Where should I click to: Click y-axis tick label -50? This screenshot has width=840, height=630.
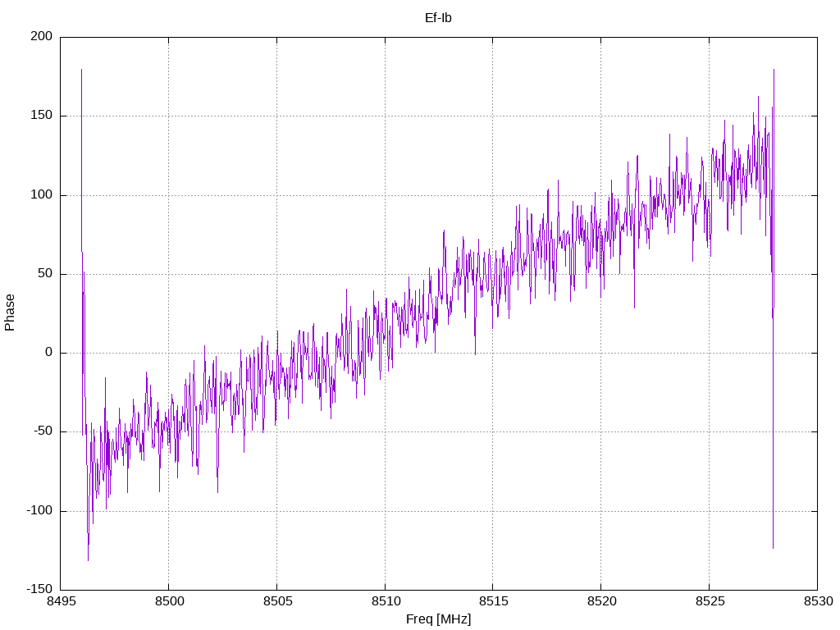pos(43,431)
